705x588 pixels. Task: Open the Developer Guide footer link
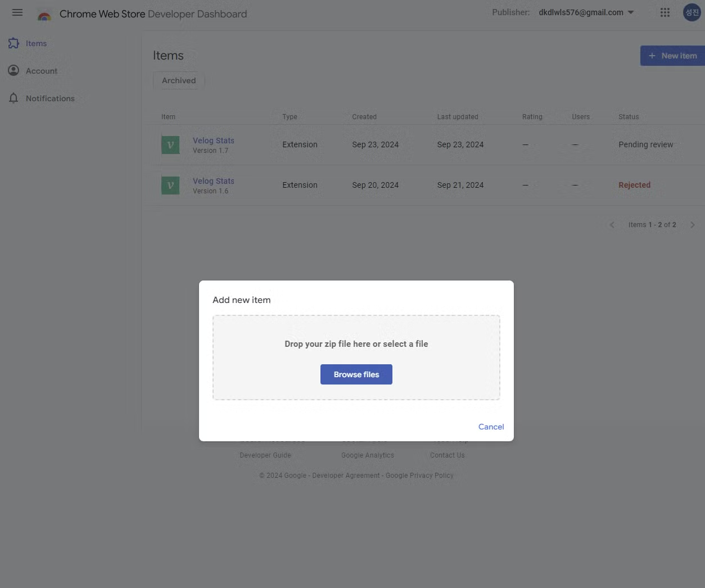click(x=265, y=455)
